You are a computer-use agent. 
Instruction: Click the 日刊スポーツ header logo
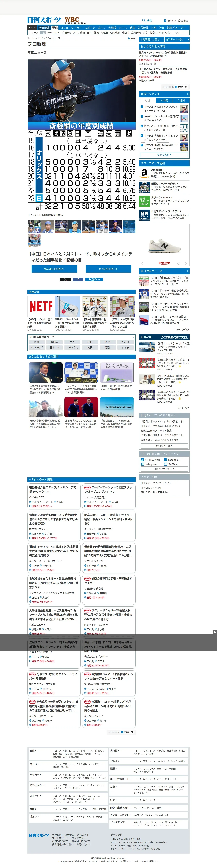click(x=44, y=20)
